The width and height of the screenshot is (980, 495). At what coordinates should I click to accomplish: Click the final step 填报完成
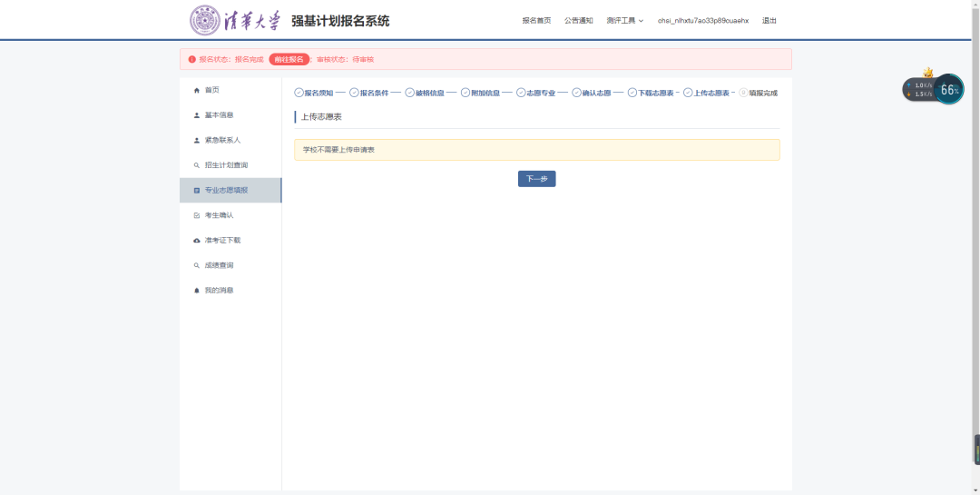(758, 93)
